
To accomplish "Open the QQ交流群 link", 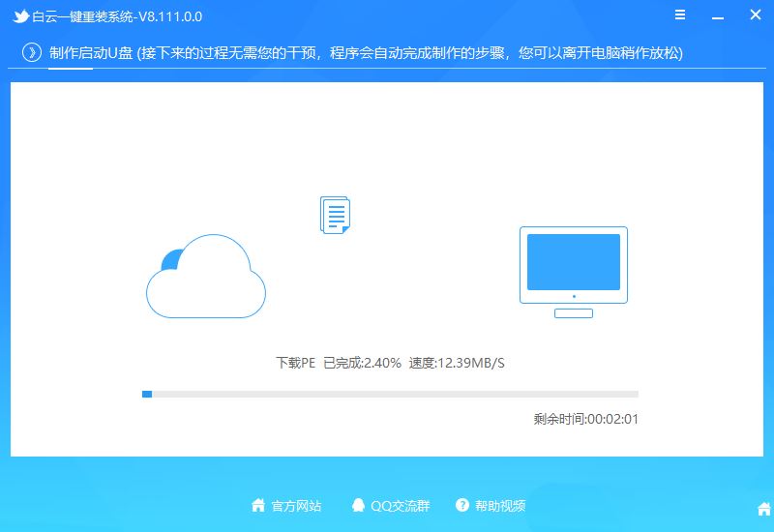I will click(x=400, y=506).
